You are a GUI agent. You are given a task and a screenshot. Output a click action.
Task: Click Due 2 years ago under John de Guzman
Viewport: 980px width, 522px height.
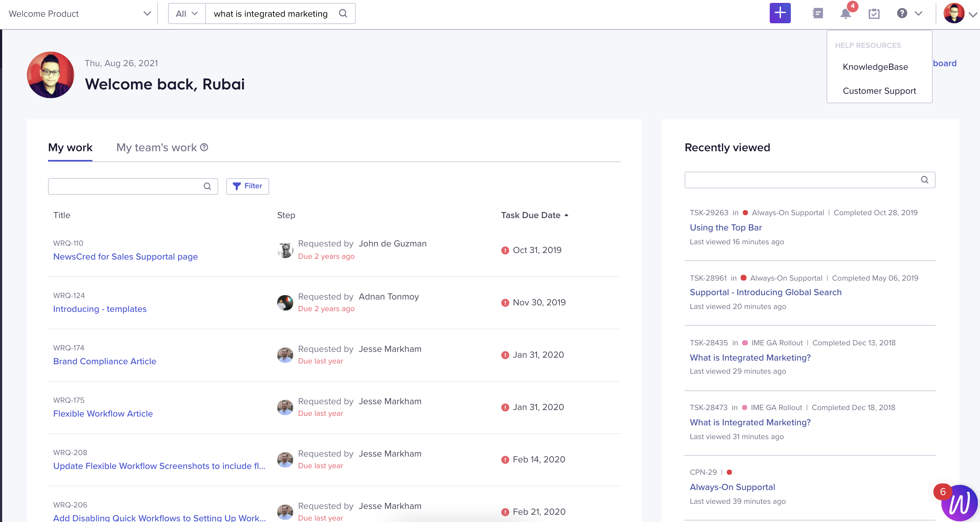tap(326, 257)
